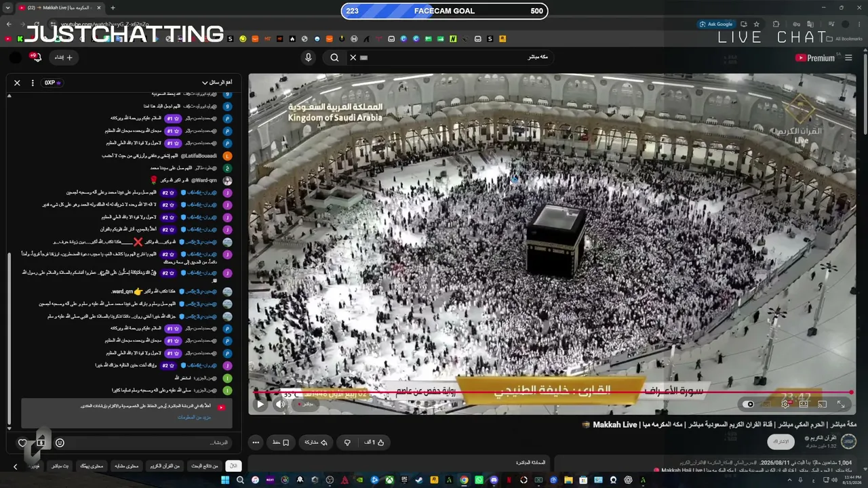Open Chrome three-dot menu

861,24
